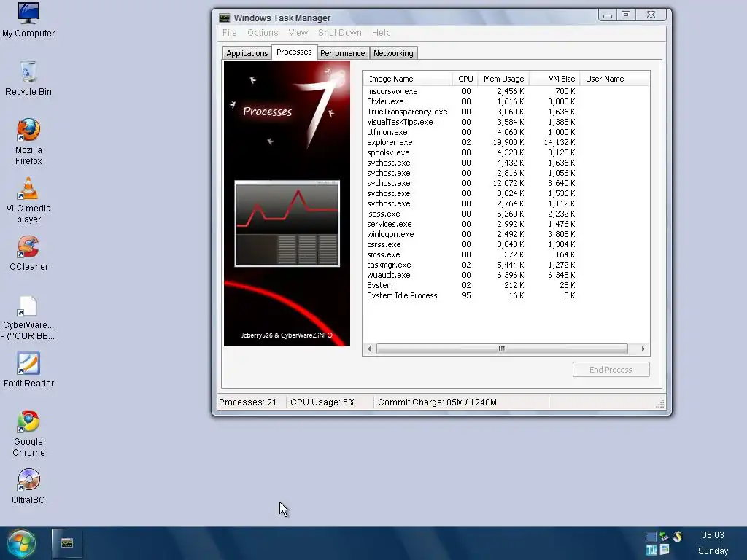Screen dimensions: 747x560
Task: Select the services.exe process row
Action: tap(506, 225)
